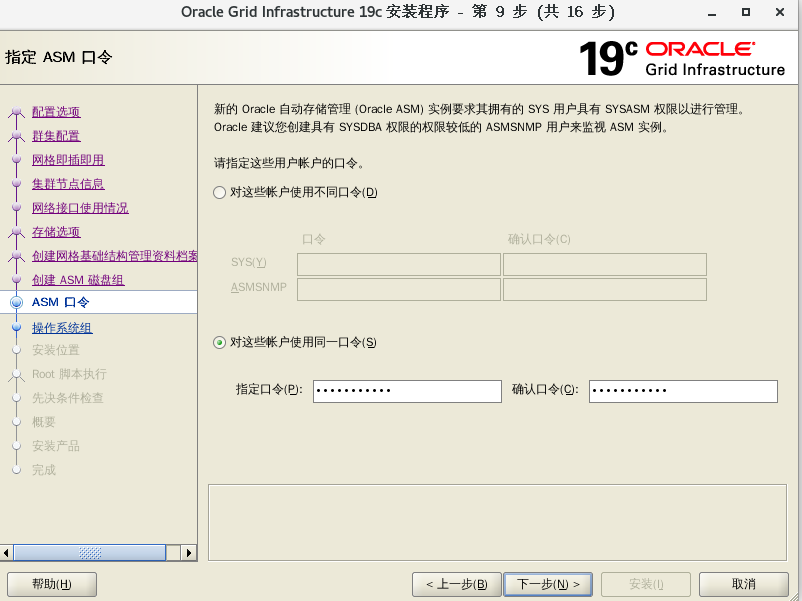
Task: Click the ASMSNMP confirm password field
Action: (605, 290)
